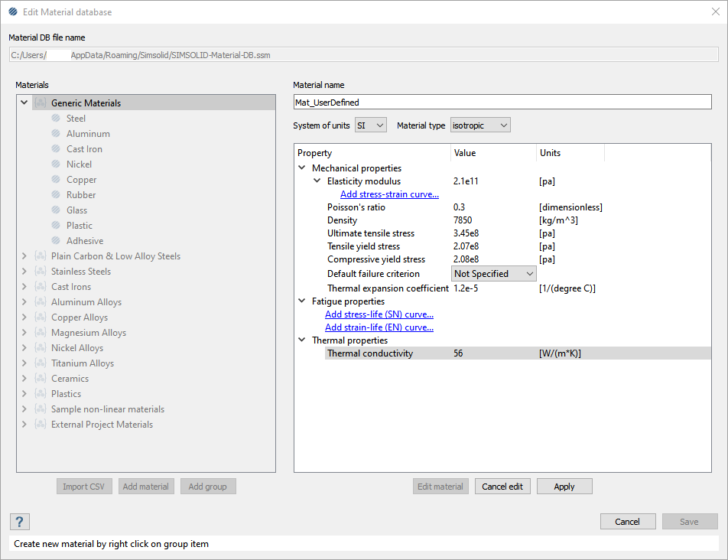Click the Ceramics group folder icon
The image size is (728, 560).
click(x=41, y=379)
